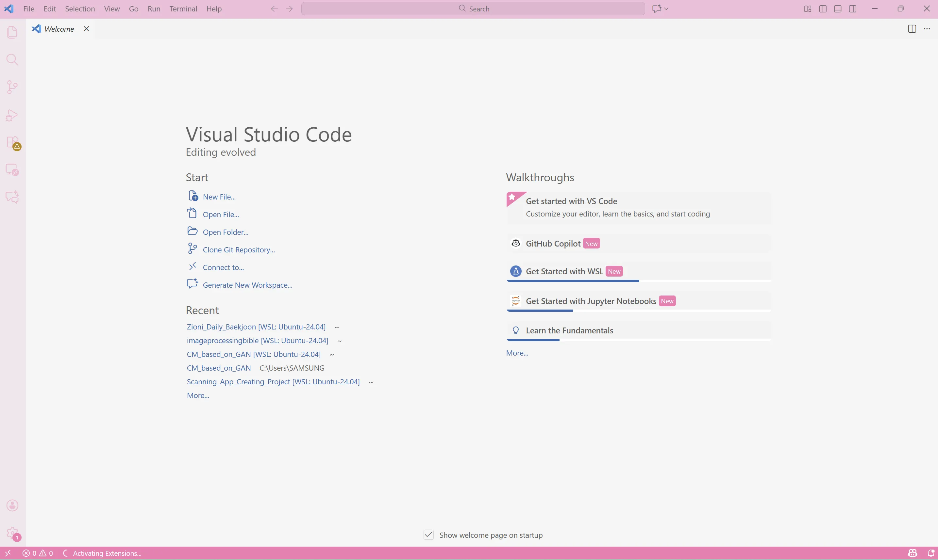Open the Terminal menu
Image resolution: width=938 pixels, height=560 pixels.
pyautogui.click(x=183, y=9)
